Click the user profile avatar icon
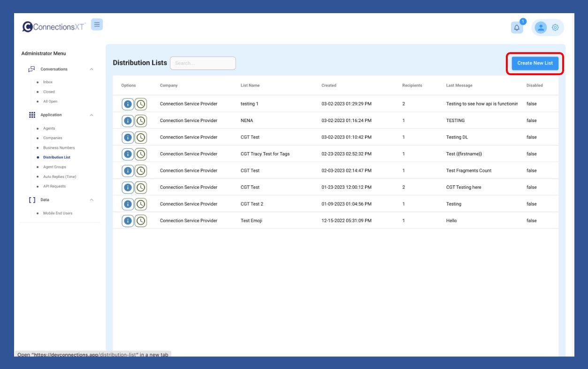 tap(541, 28)
